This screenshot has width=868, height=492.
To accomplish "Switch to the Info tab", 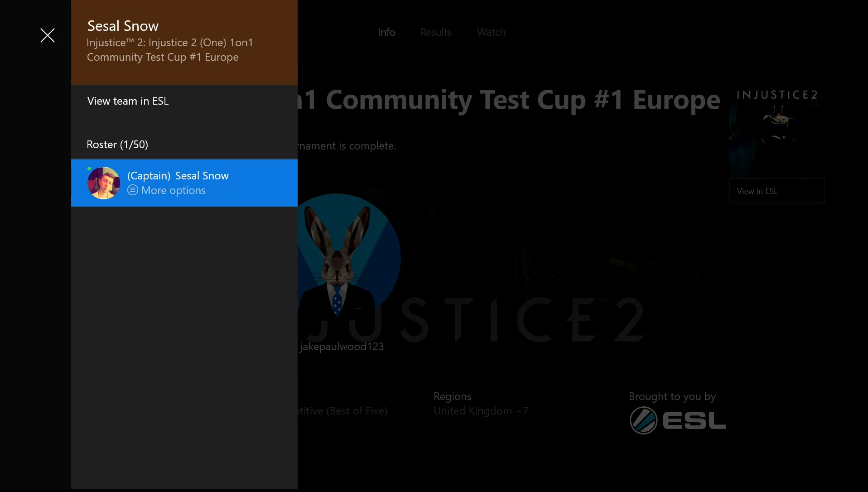I will tap(386, 32).
